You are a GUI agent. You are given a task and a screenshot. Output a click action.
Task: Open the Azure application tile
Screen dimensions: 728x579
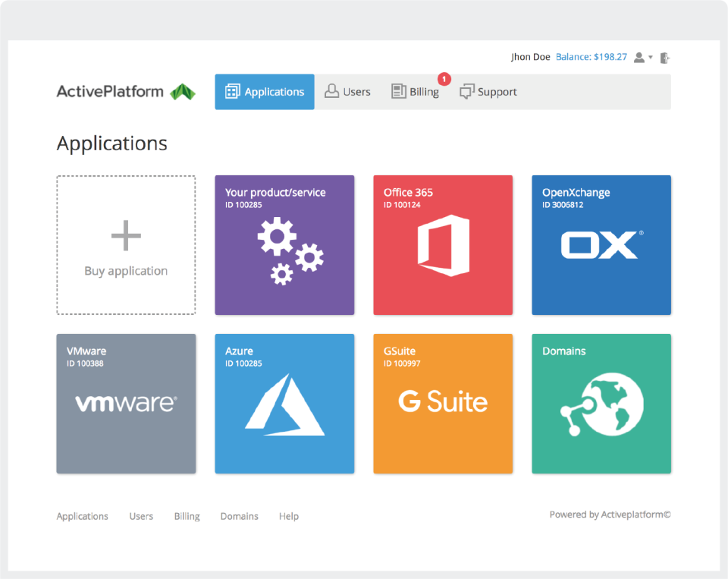[284, 404]
